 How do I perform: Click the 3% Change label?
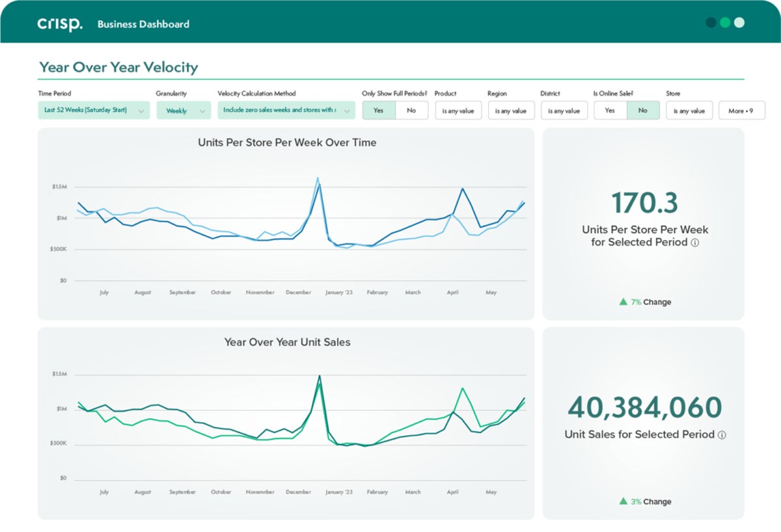click(651, 501)
